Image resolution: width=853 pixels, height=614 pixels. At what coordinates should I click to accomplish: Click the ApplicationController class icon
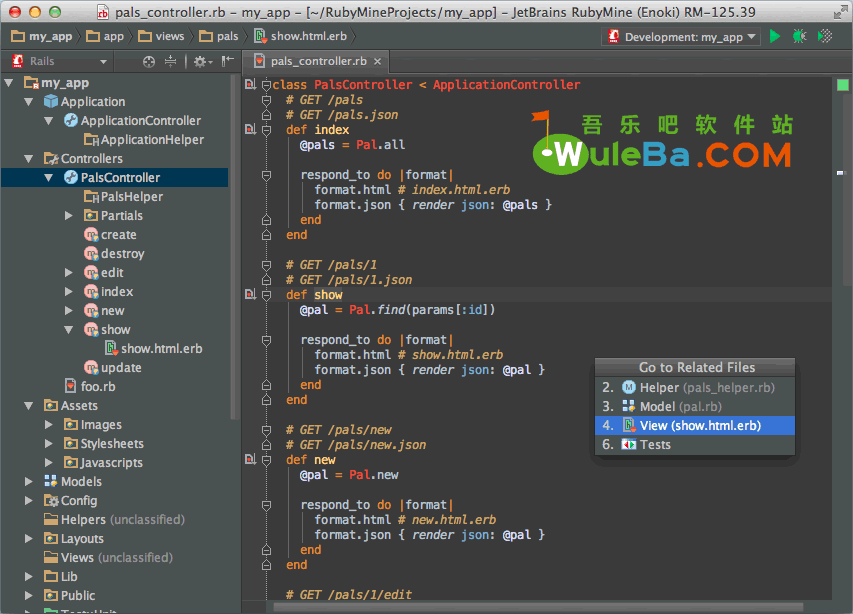pyautogui.click(x=71, y=120)
